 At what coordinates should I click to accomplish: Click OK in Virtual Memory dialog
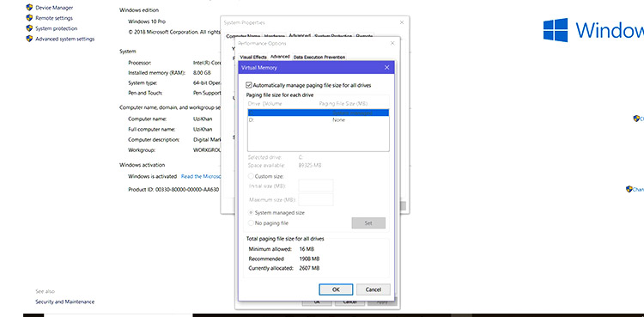point(336,290)
